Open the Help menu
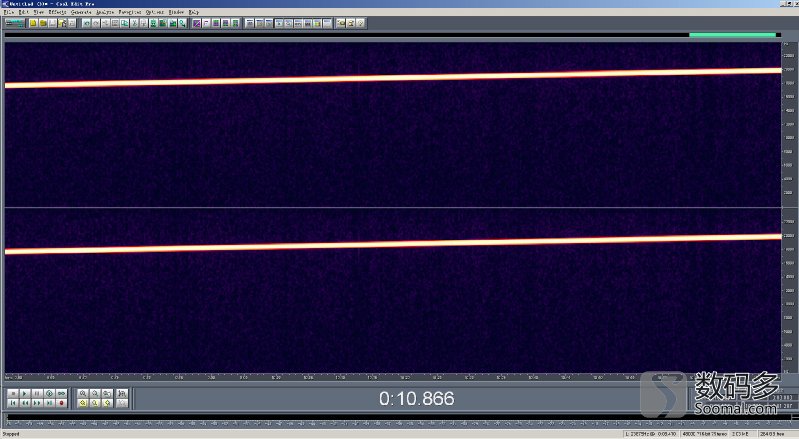799x439 pixels. (194, 12)
